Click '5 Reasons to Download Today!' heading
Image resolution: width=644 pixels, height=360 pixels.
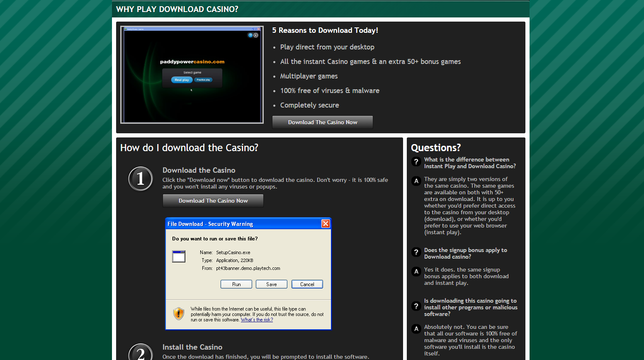(325, 30)
